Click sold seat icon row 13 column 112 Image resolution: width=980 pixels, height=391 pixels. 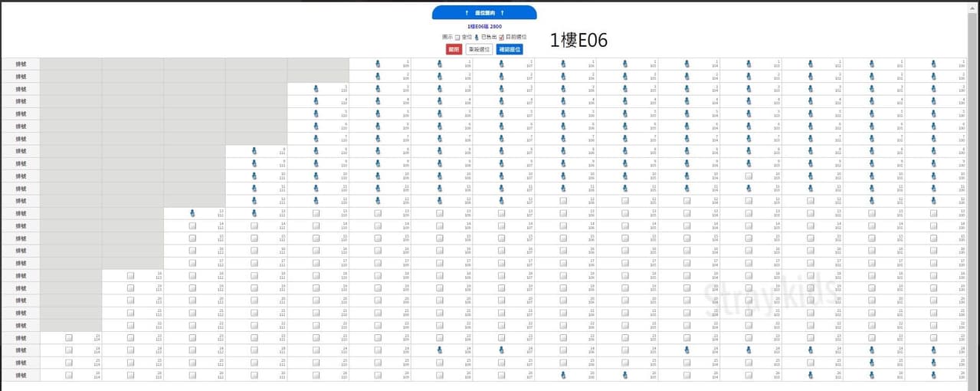click(x=192, y=213)
